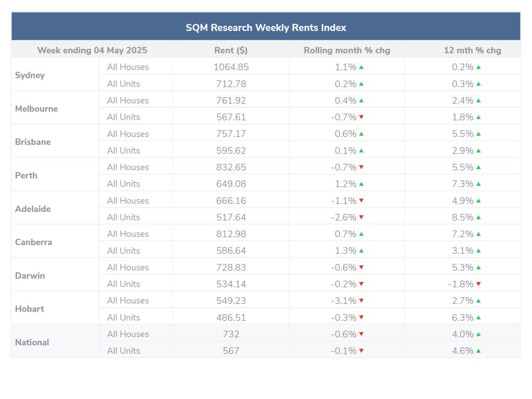Select the Darwin city label
The width and height of the screenshot is (532, 399).
pyautogui.click(x=30, y=275)
